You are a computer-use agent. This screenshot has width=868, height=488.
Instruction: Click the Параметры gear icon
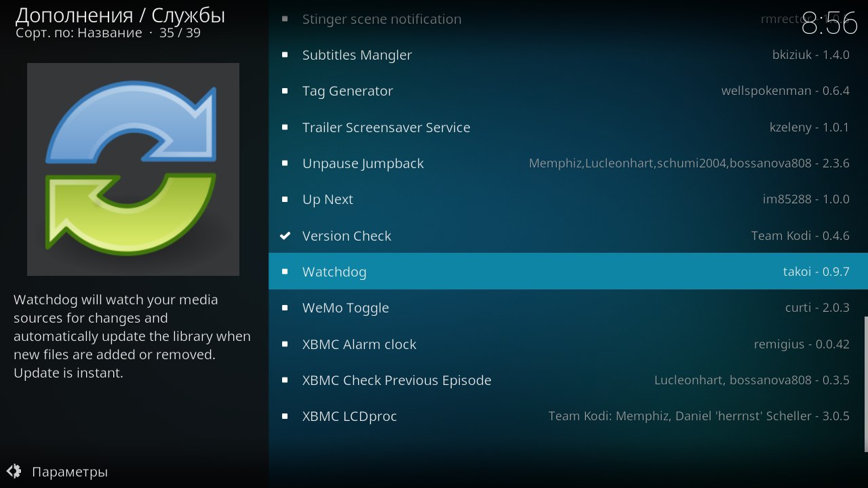tap(14, 471)
